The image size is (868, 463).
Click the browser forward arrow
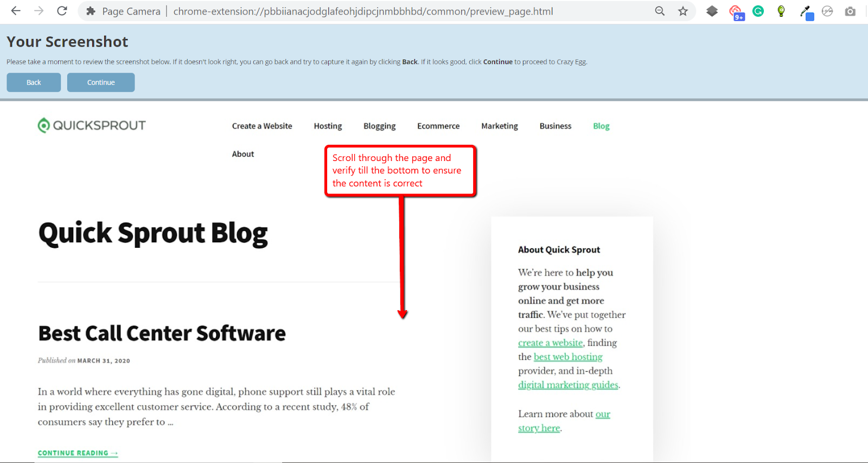click(x=39, y=11)
